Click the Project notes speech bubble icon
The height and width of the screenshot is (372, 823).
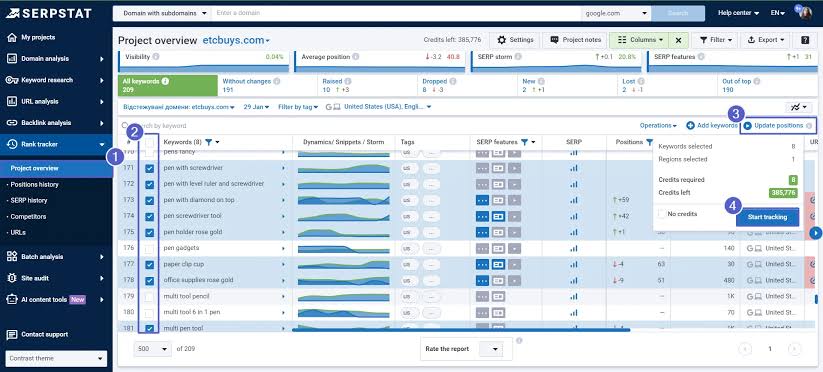tap(554, 40)
